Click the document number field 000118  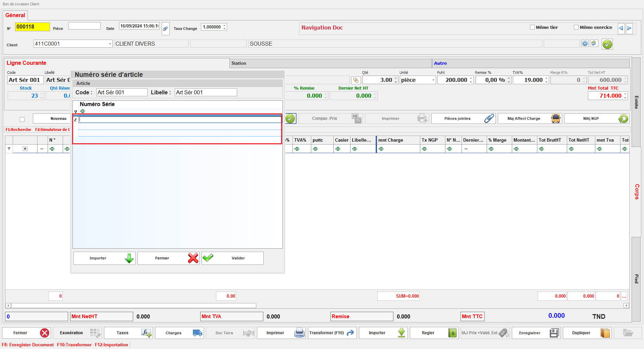coord(32,27)
